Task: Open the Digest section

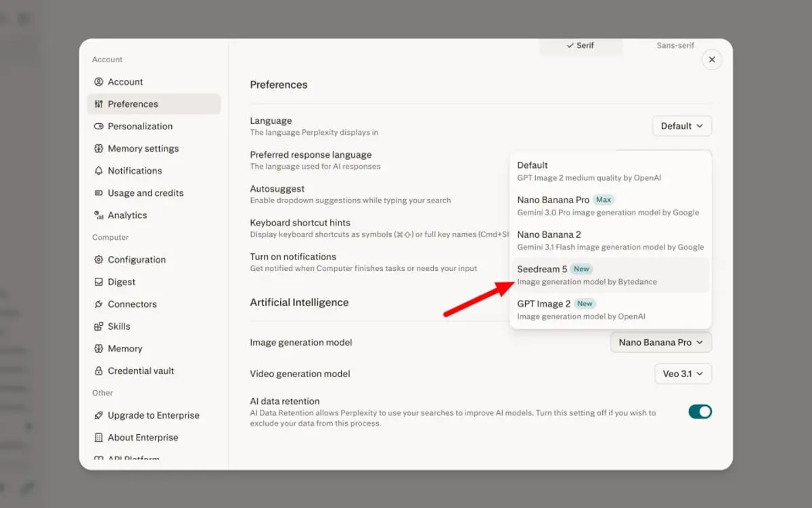Action: click(x=154, y=282)
